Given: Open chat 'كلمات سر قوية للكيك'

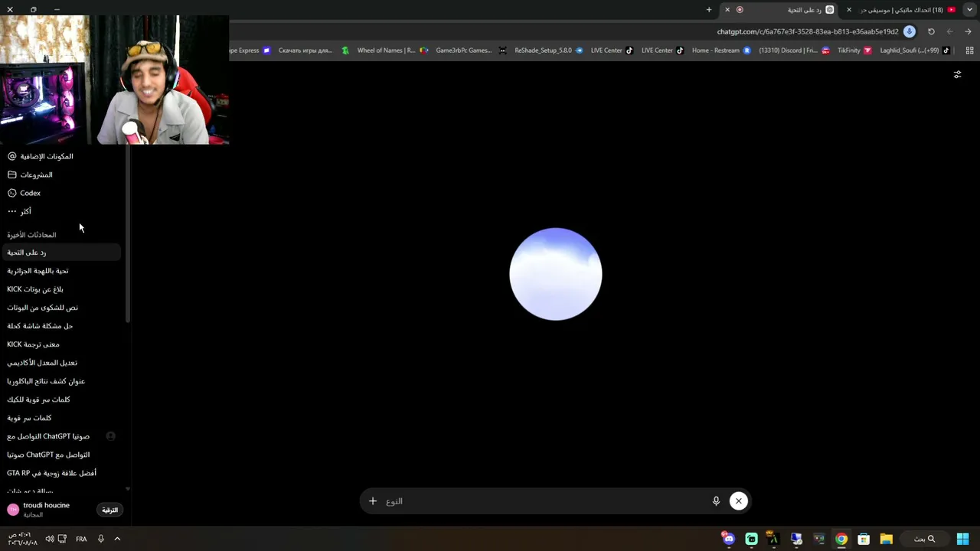Looking at the screenshot, I should point(61,399).
